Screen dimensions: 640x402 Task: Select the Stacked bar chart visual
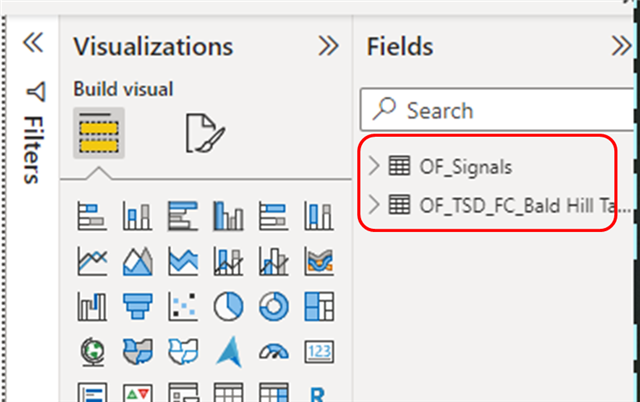point(92,215)
